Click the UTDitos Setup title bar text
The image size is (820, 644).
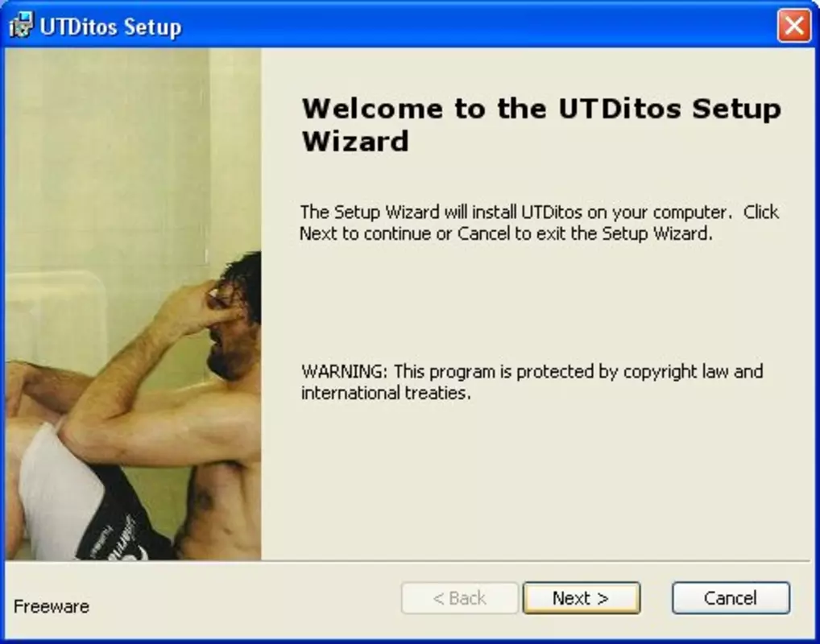click(110, 27)
